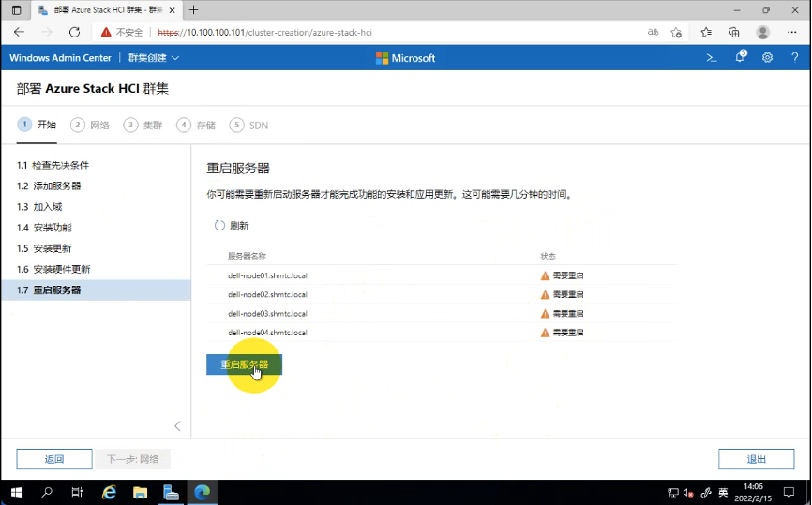Screen dimensions: 812x505
Task: Click the warning icon for dell-node03
Action: click(545, 314)
